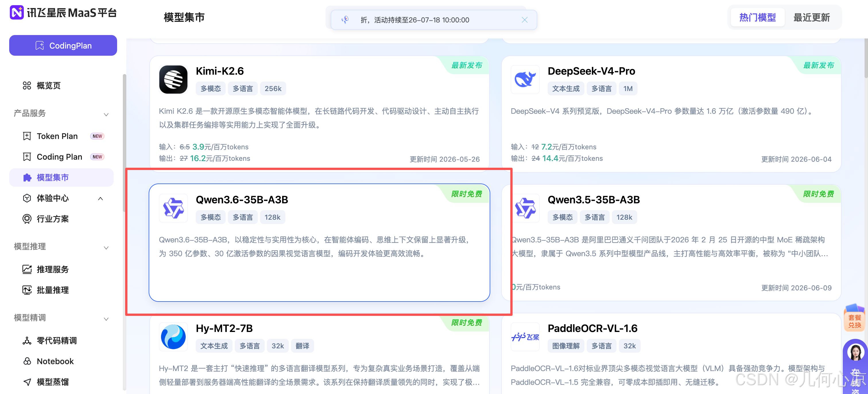Click the Notebook icon in sidebar
Image resolution: width=868 pixels, height=394 pixels.
(x=27, y=361)
